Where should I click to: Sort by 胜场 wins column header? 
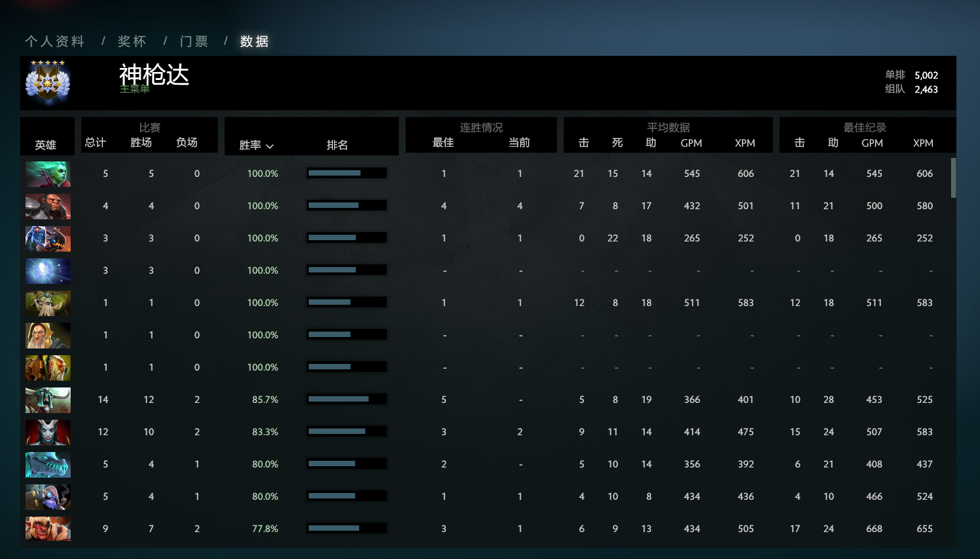[x=141, y=142]
